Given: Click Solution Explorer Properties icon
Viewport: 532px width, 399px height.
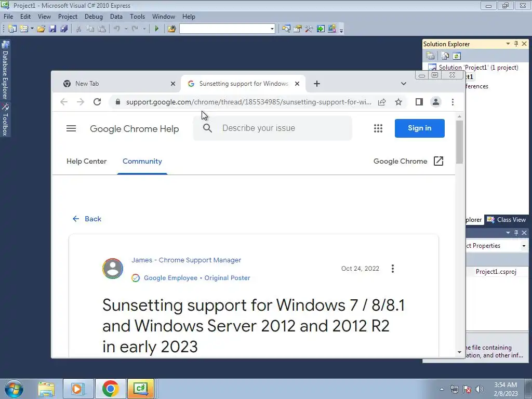Looking at the screenshot, I should pos(430,56).
